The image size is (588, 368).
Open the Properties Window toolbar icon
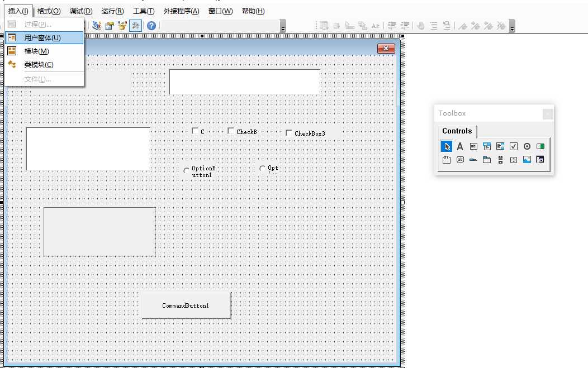(x=110, y=26)
